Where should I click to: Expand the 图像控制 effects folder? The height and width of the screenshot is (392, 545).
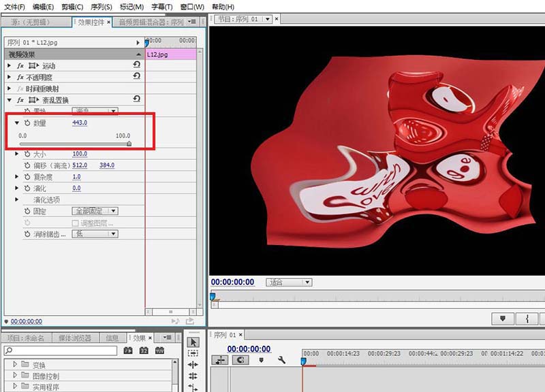coord(14,375)
